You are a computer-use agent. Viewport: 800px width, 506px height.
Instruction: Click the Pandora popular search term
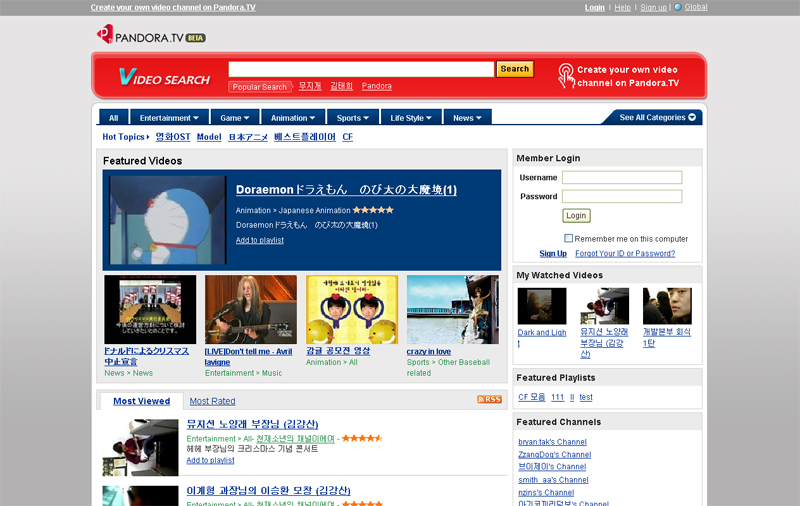tap(377, 86)
